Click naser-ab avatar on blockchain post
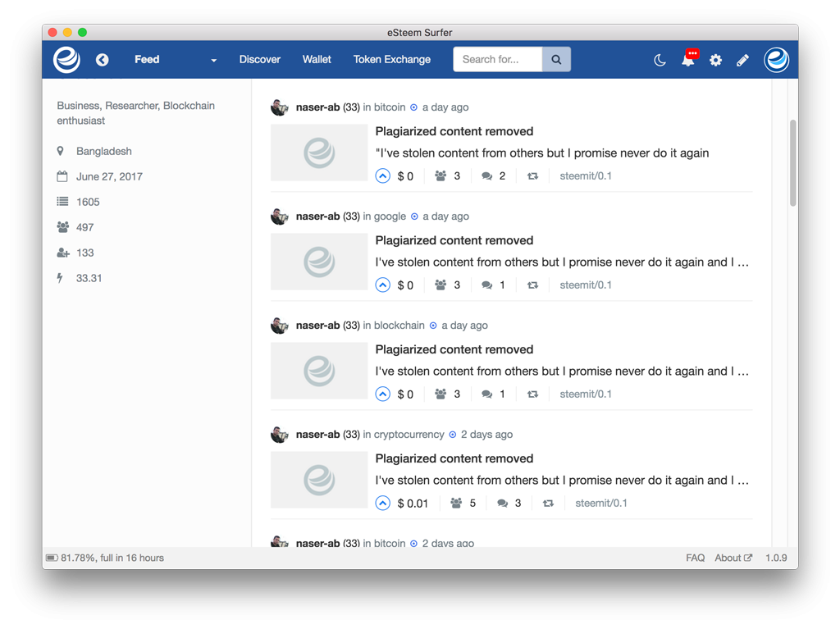Image resolution: width=840 pixels, height=629 pixels. (280, 326)
